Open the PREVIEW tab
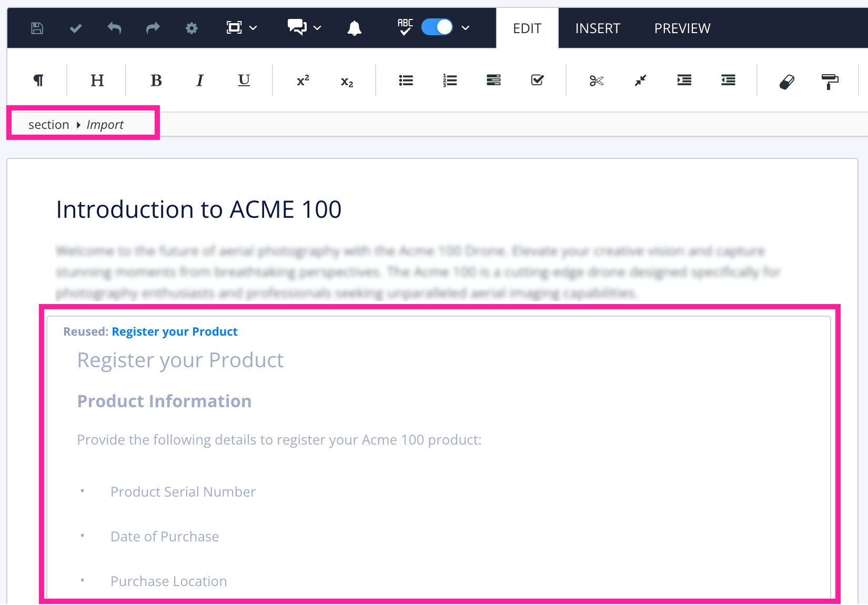Image resolution: width=868 pixels, height=605 pixels. click(x=682, y=28)
